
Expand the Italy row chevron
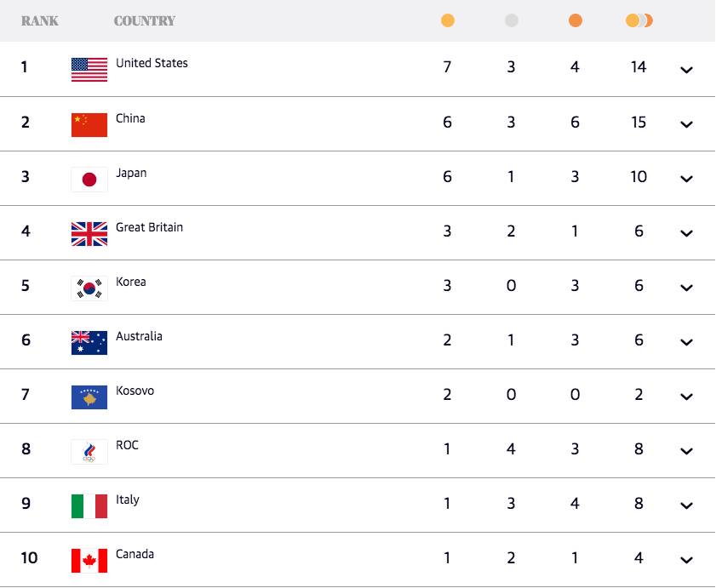687,505
